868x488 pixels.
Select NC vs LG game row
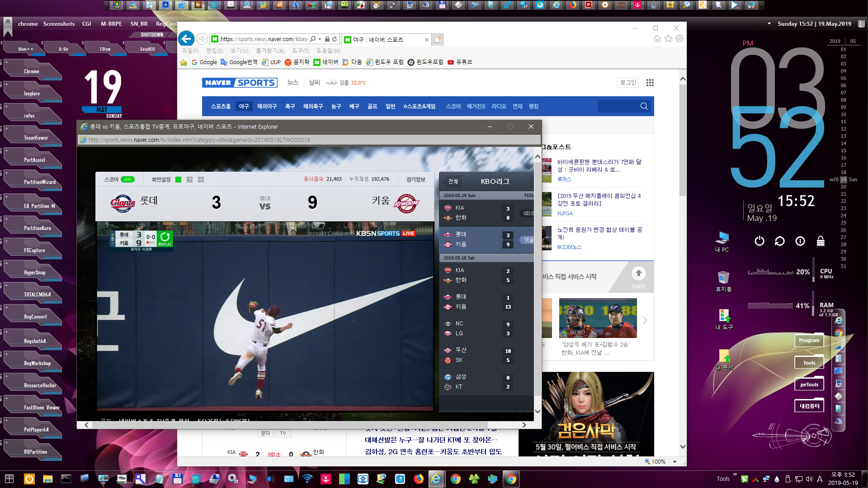click(486, 328)
